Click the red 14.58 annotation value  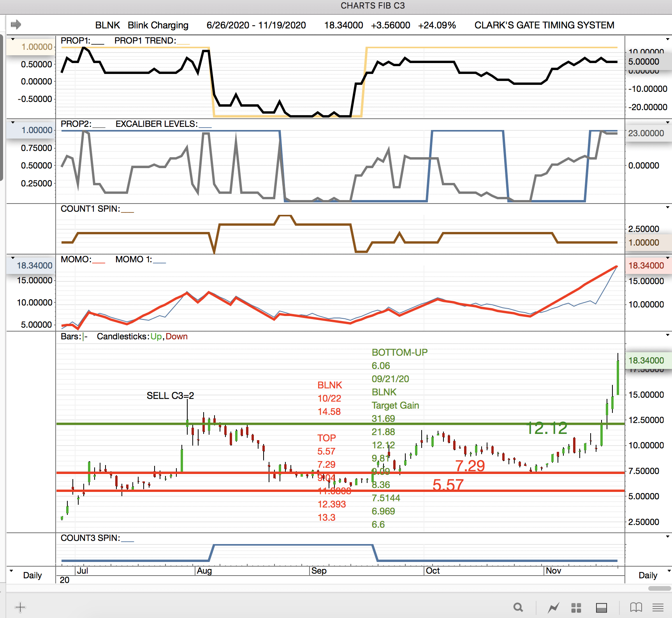(x=329, y=411)
